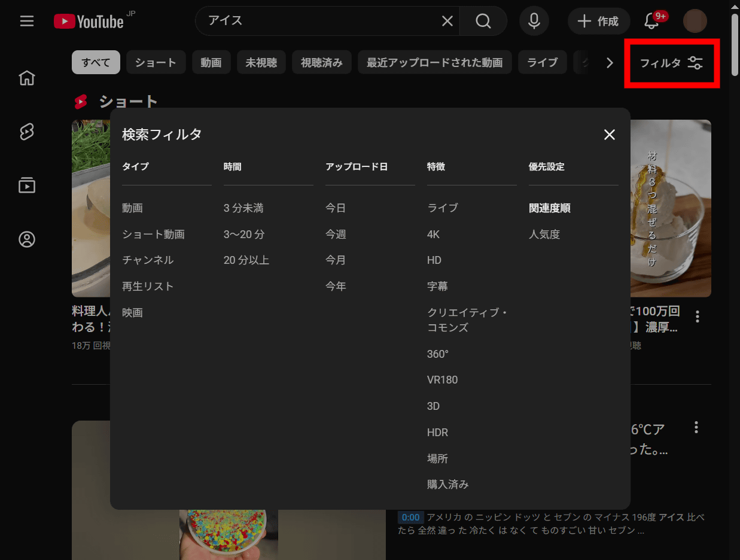Viewport: 740px width, 560px height.
Task: Choose duration 20 分以上
Action: [246, 260]
